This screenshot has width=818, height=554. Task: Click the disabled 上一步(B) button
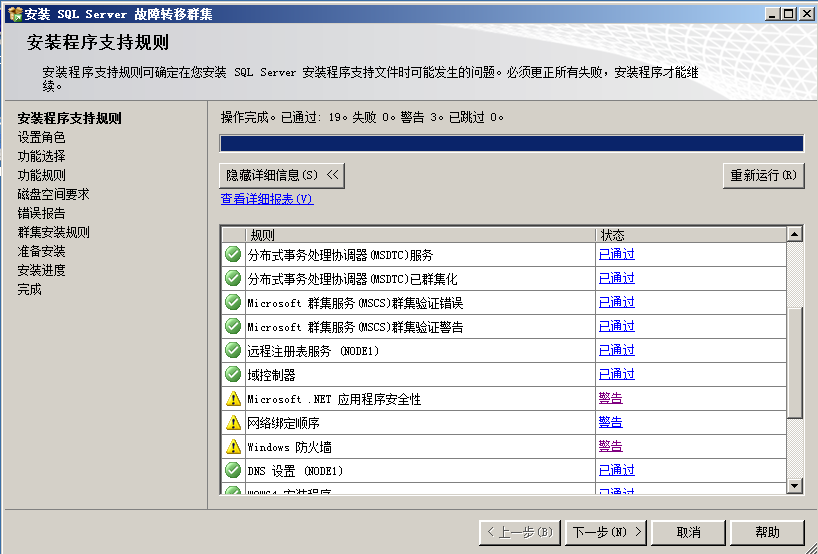click(x=520, y=532)
